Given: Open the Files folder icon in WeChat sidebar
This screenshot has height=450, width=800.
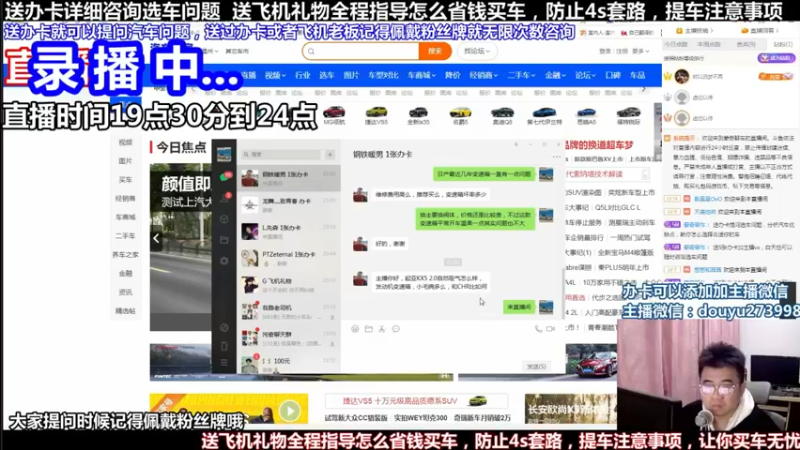Looking at the screenshot, I should point(224,240).
